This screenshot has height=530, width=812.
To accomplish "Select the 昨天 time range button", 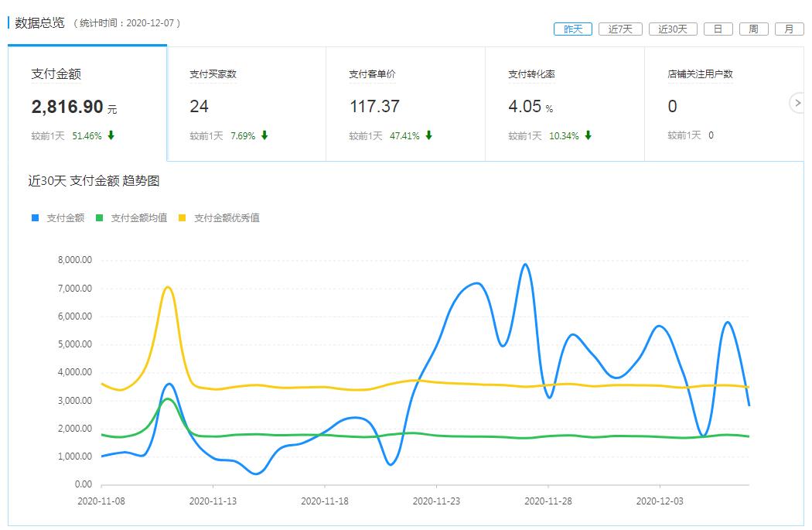I will [572, 29].
